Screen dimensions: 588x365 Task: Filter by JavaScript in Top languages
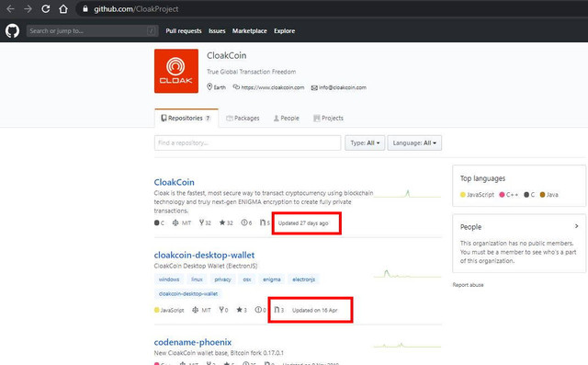pyautogui.click(x=478, y=195)
